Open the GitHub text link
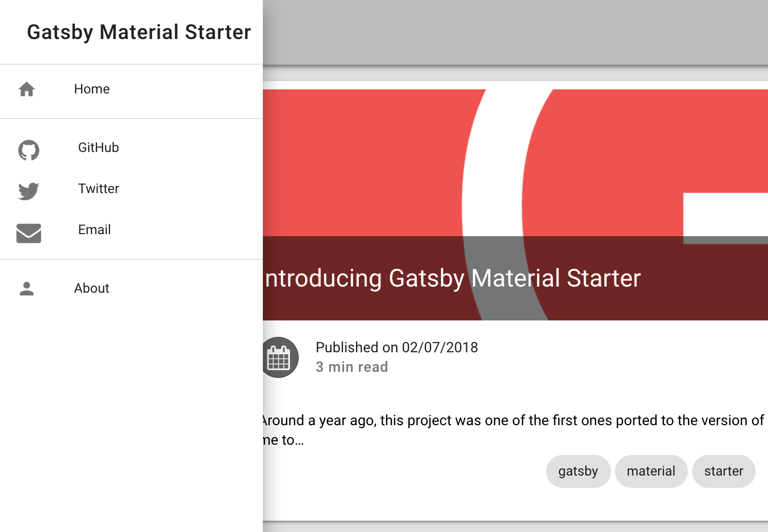 pyautogui.click(x=99, y=148)
